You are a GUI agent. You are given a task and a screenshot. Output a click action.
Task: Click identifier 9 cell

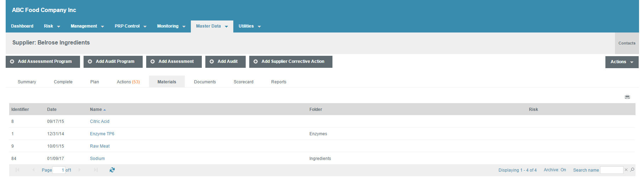pyautogui.click(x=12, y=146)
